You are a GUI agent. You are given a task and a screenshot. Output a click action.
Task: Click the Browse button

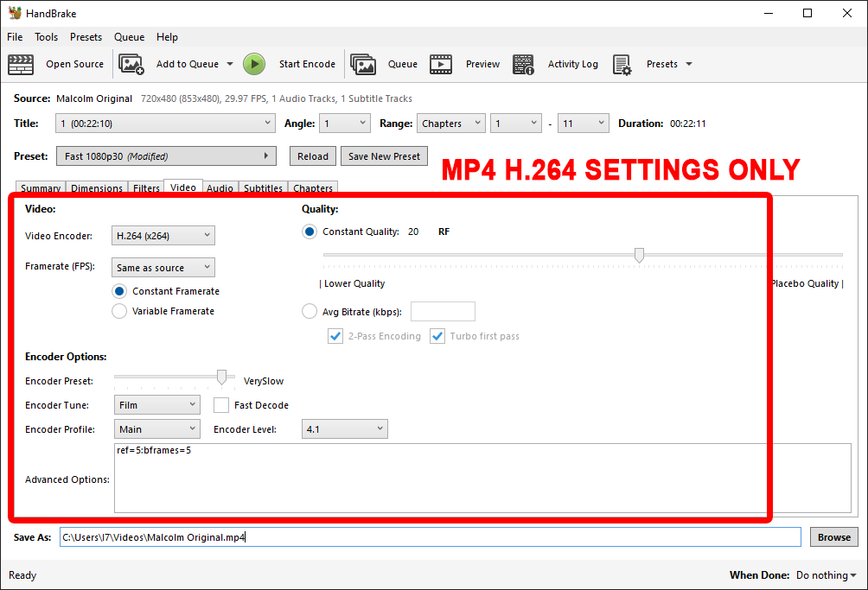pos(834,537)
